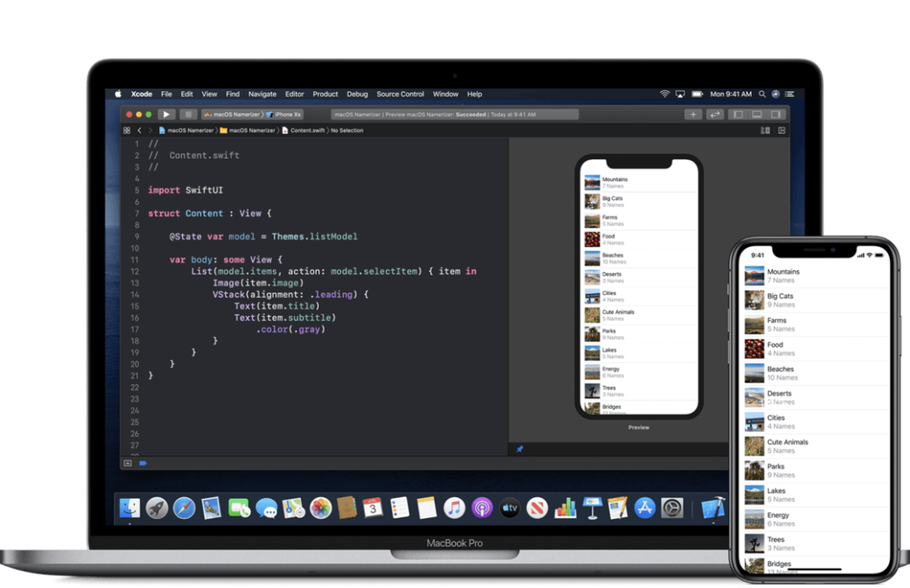910x588 pixels.
Task: Click the Wi-Fi status icon
Action: (x=665, y=94)
